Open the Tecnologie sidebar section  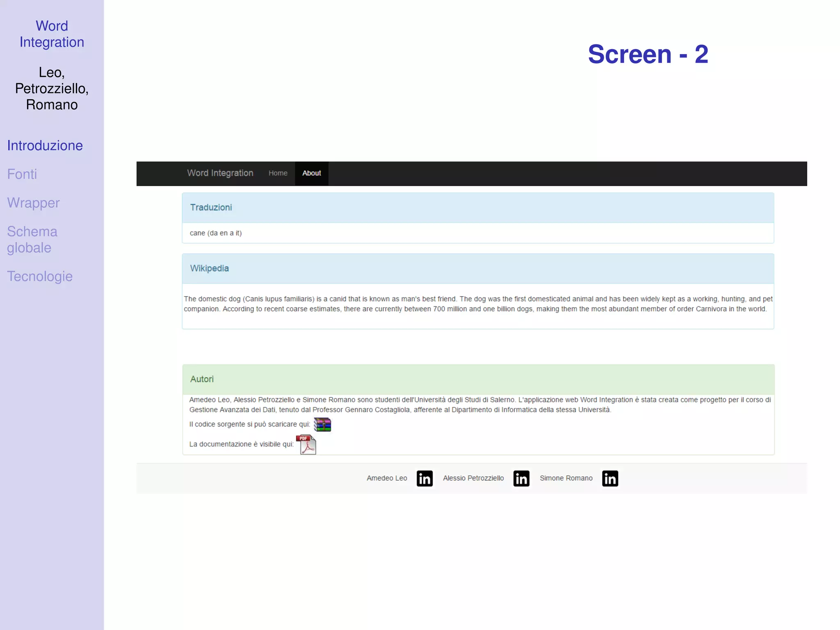click(x=40, y=276)
